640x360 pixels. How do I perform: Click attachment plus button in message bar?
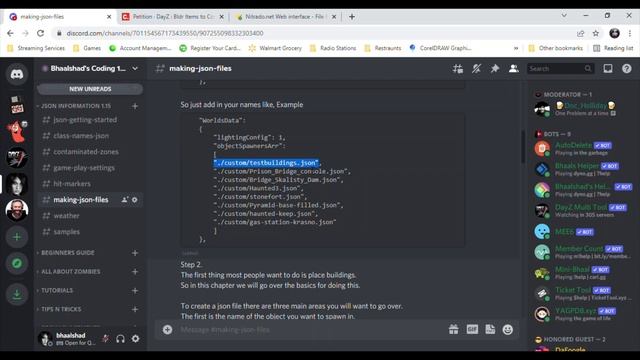pos(167,329)
